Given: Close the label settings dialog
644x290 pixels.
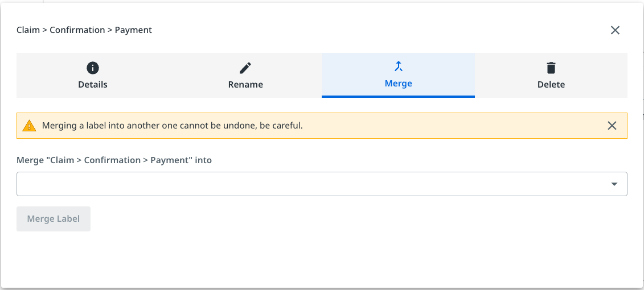Looking at the screenshot, I should [x=615, y=30].
